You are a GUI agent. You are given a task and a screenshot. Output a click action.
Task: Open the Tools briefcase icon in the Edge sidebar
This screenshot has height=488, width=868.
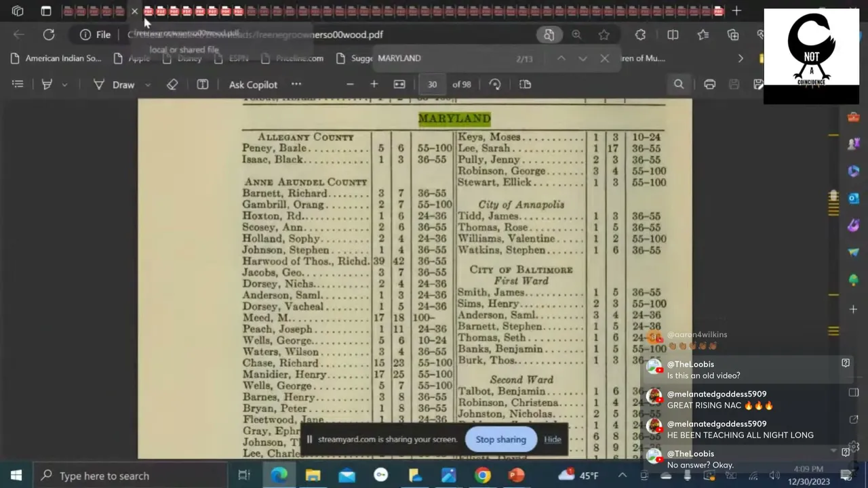click(854, 117)
